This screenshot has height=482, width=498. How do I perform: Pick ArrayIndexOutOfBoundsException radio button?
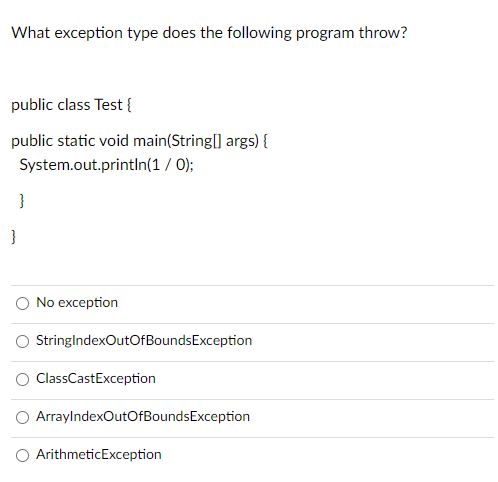click(22, 417)
